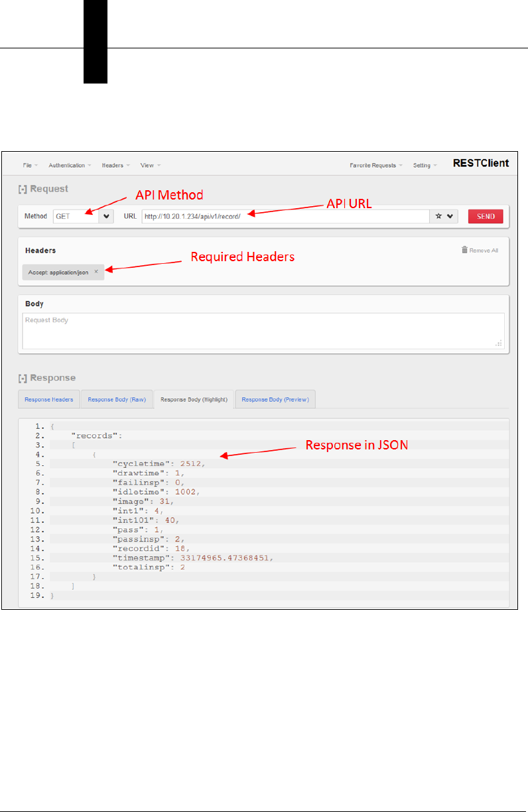Click the "pass": 1 line

click(138, 530)
